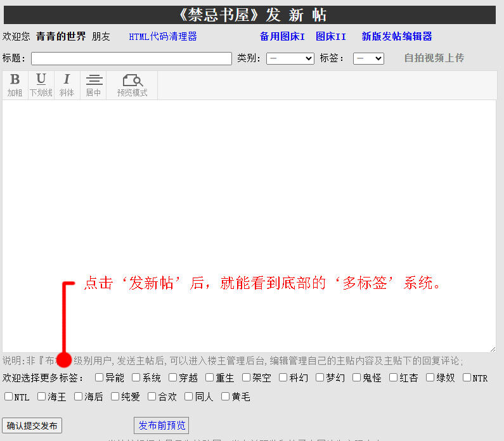This screenshot has width=504, height=441.
Task: Toggle the NTR tag checkbox
Action: pos(467,378)
